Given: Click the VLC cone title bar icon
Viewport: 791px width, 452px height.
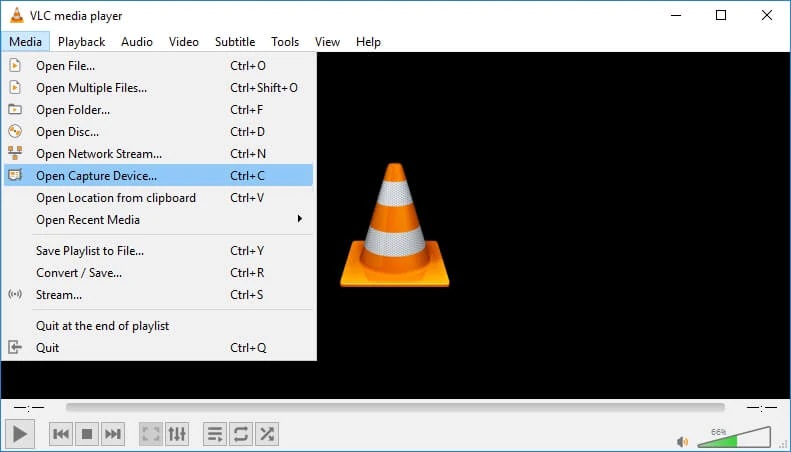Looking at the screenshot, I should [17, 15].
